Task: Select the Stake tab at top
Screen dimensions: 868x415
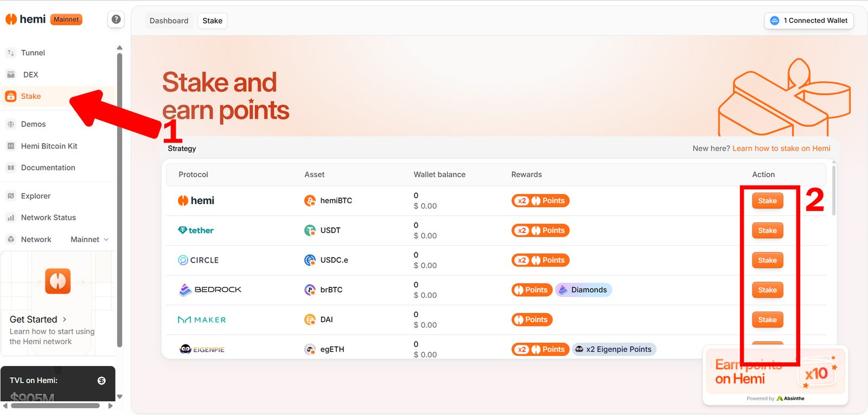Action: coord(212,21)
